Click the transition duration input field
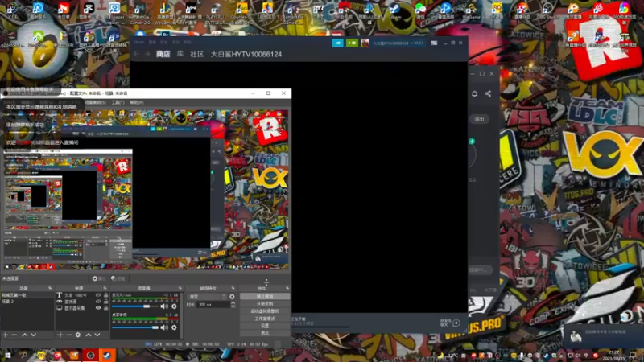 [213, 305]
